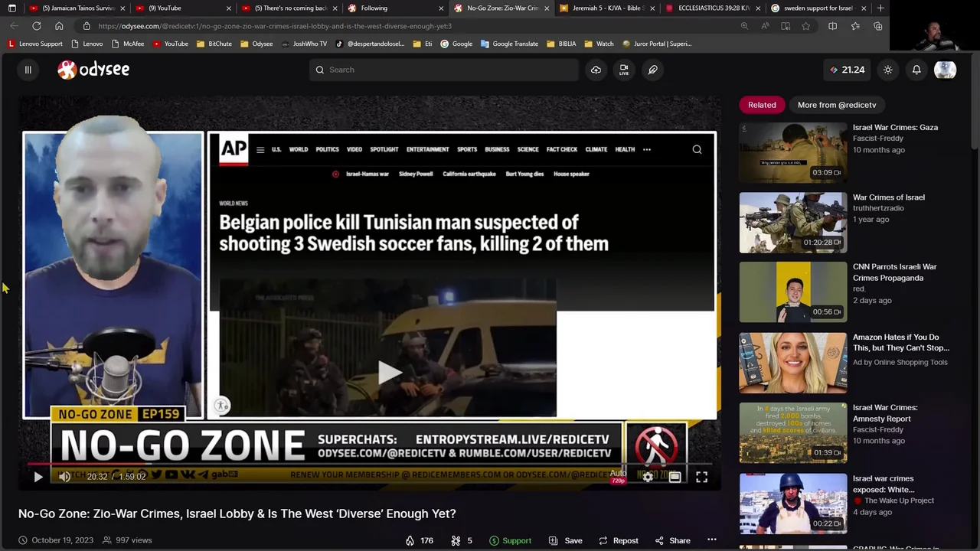Screen dimensions: 980x551
Task: Open the JoshWho TV bookmark
Action: [x=304, y=44]
